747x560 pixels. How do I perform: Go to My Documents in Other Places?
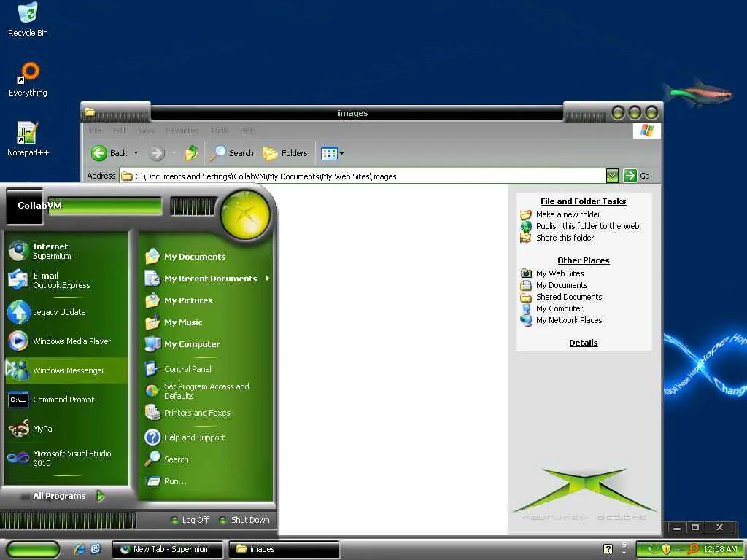[x=562, y=285]
